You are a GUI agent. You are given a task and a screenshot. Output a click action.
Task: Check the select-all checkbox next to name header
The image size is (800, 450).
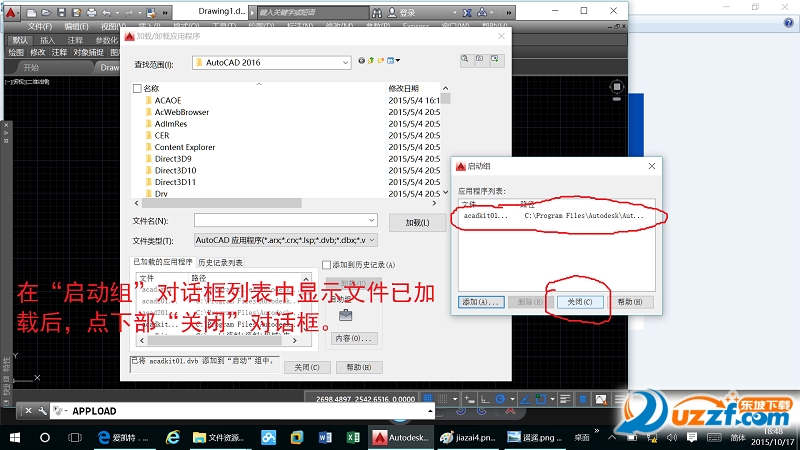point(137,88)
